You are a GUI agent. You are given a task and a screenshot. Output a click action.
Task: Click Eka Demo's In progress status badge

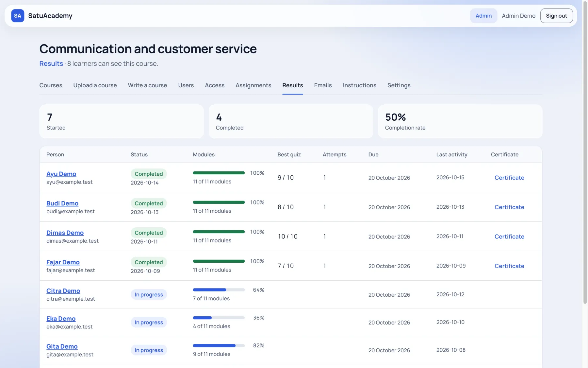[x=149, y=322]
